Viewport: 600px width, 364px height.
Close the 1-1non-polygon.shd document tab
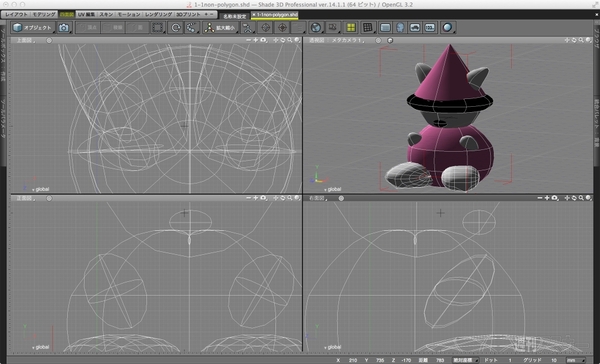point(253,15)
